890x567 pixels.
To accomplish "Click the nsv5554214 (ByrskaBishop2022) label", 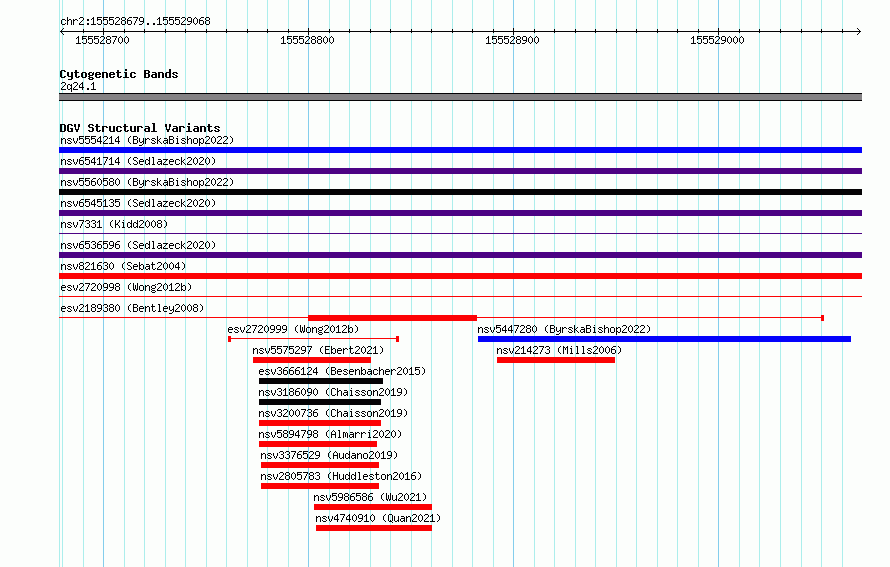I will click(x=147, y=140).
